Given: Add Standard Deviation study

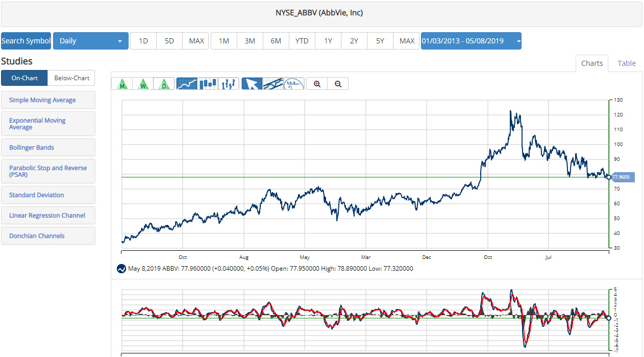Looking at the screenshot, I should pos(48,195).
